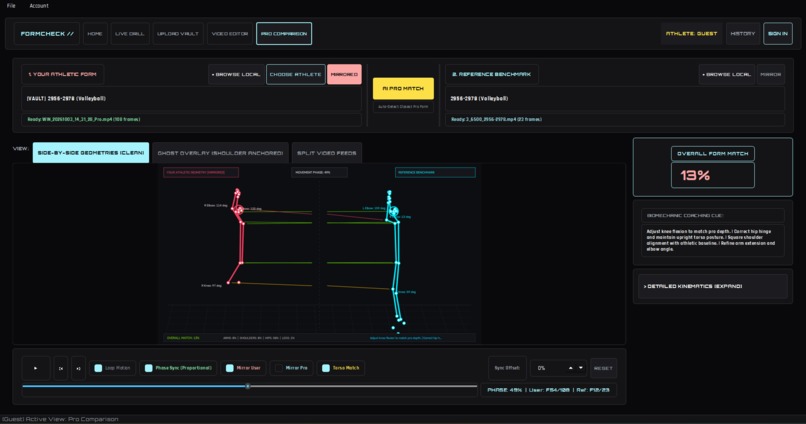The image size is (806, 424).
Task: Toggle Mirror for reference benchmark
Action: pyautogui.click(x=771, y=75)
